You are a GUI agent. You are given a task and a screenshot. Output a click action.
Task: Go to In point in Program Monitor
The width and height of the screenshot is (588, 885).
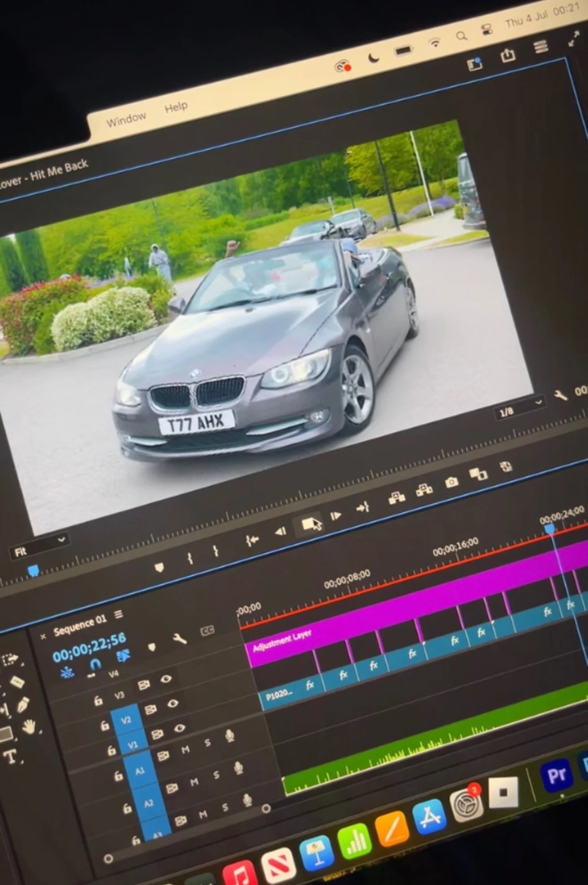click(252, 541)
